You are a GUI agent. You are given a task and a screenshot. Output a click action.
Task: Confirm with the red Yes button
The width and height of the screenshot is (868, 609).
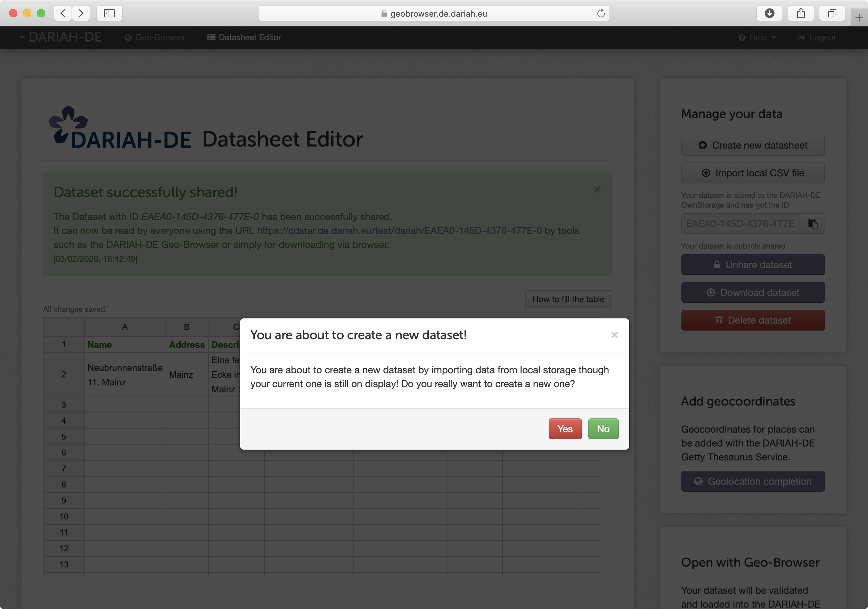point(565,429)
